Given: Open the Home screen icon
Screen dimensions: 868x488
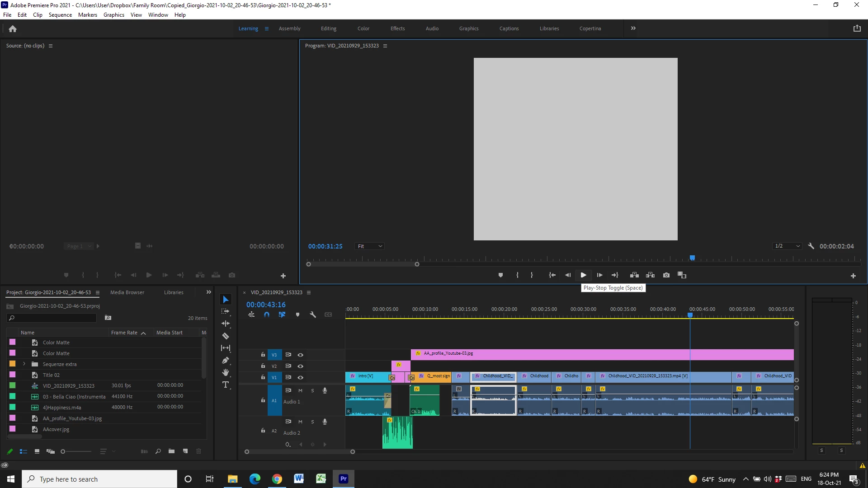Looking at the screenshot, I should [13, 28].
